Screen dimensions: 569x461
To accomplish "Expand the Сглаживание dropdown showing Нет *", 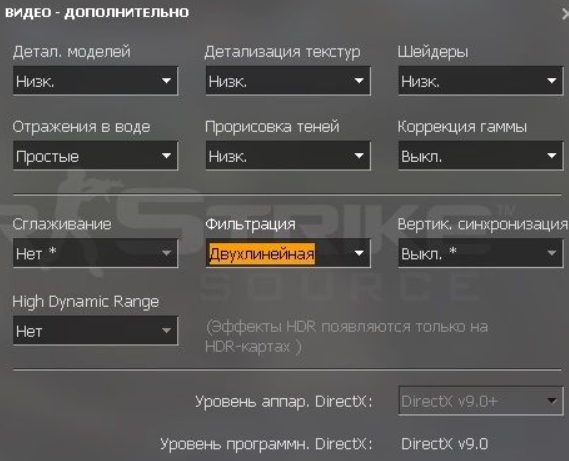I will pos(95,253).
